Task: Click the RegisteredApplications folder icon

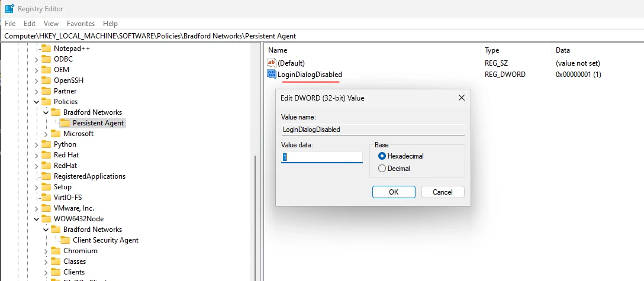Action: pos(46,176)
